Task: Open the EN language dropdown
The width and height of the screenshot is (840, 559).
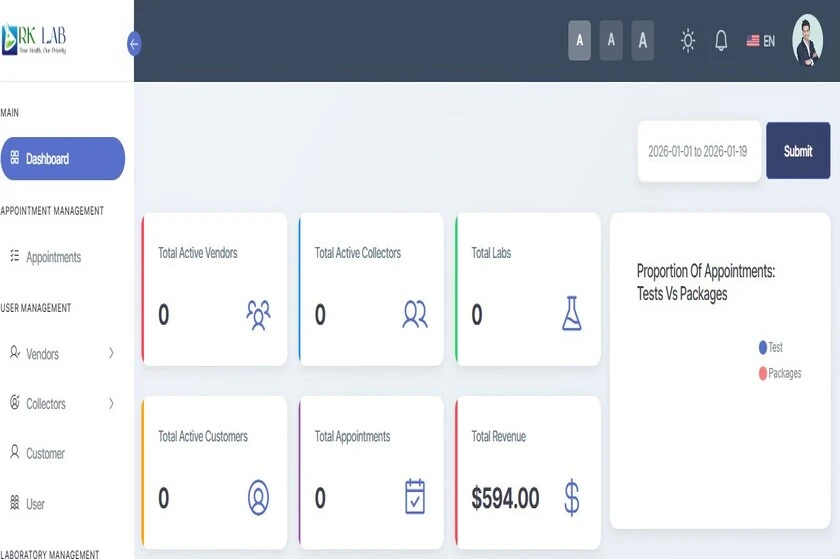Action: tap(760, 41)
